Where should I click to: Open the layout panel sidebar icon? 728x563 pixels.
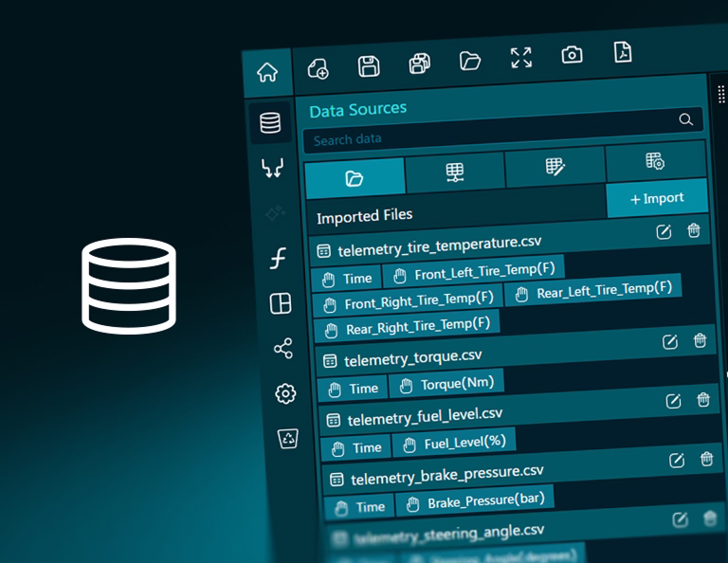click(x=280, y=303)
